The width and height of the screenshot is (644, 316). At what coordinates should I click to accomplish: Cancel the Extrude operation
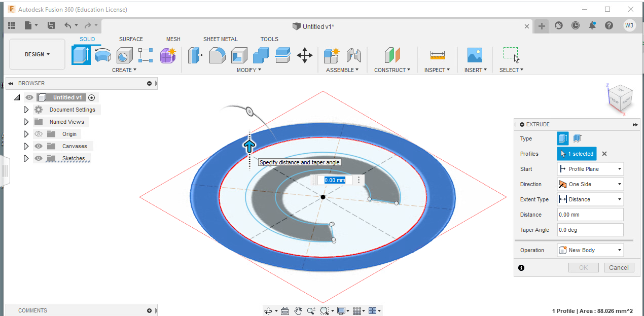tap(619, 267)
